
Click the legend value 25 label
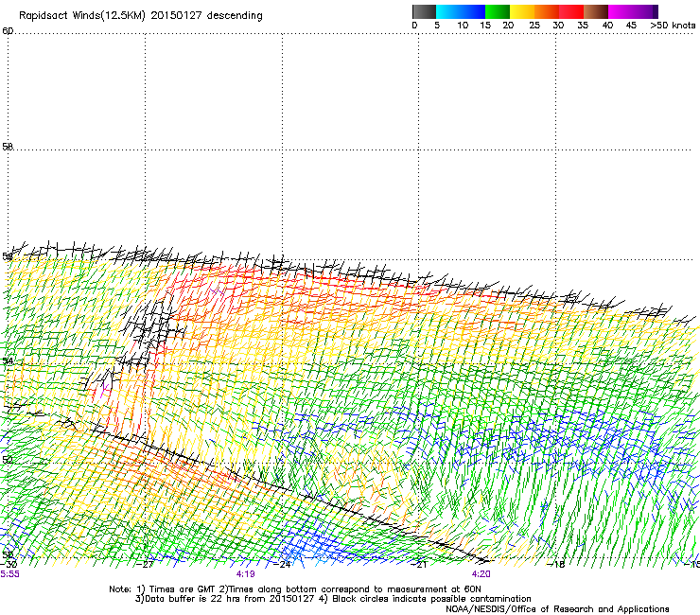pyautogui.click(x=534, y=26)
